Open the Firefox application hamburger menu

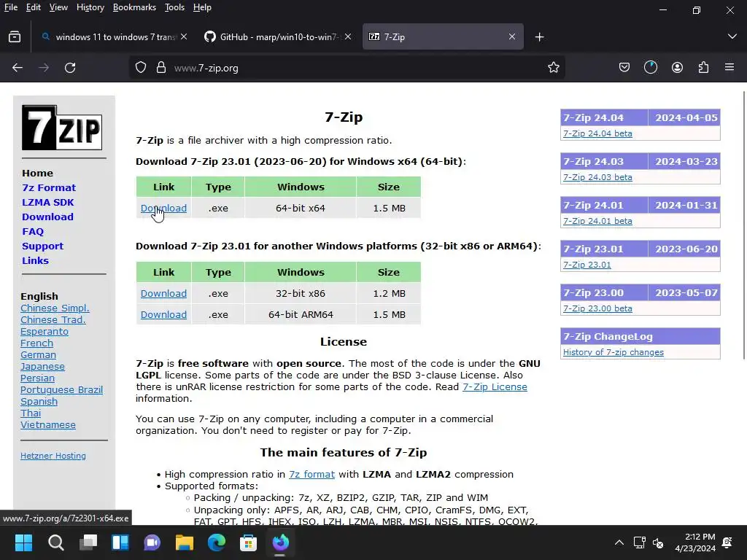(729, 67)
